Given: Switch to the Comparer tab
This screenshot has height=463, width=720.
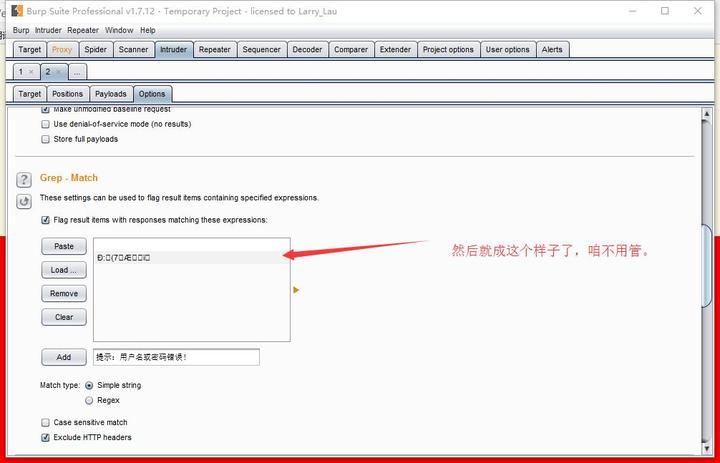Looking at the screenshot, I should click(351, 50).
